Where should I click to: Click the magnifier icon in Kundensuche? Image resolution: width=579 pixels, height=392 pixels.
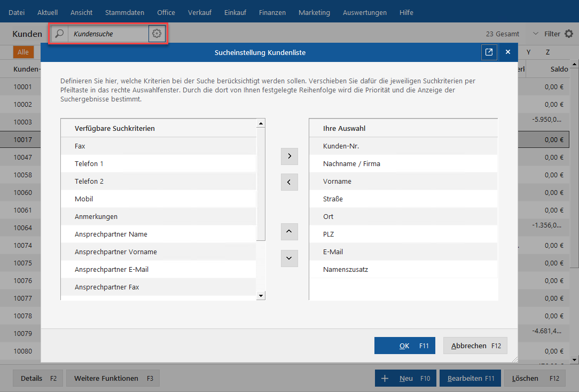(60, 34)
